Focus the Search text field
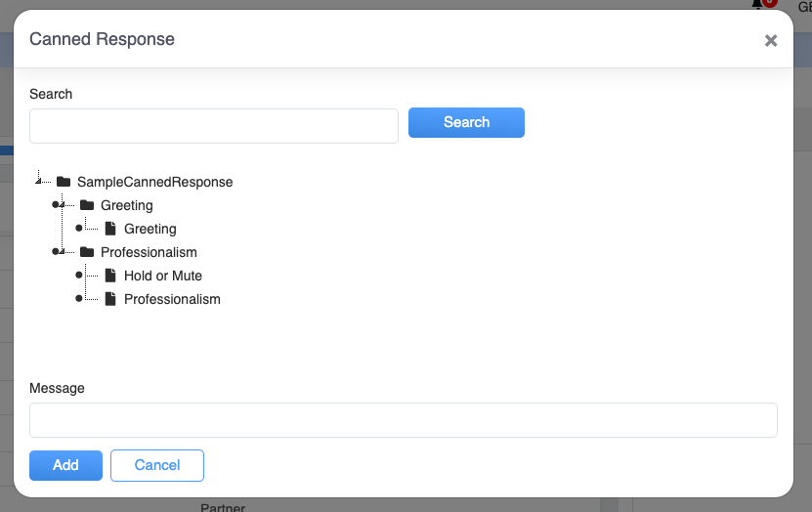This screenshot has width=812, height=512. (214, 126)
